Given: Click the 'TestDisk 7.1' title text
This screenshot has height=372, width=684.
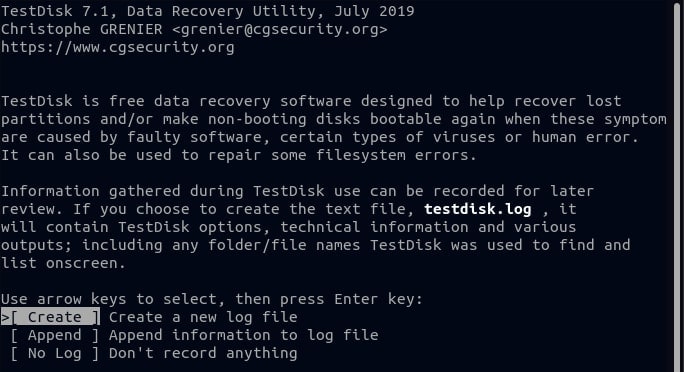Looking at the screenshot, I should 55,11.
